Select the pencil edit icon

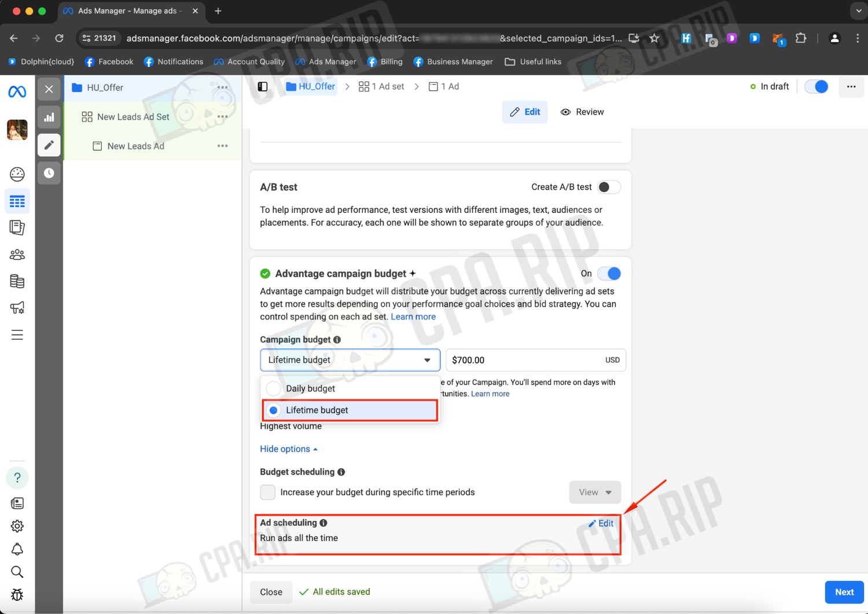click(x=49, y=145)
